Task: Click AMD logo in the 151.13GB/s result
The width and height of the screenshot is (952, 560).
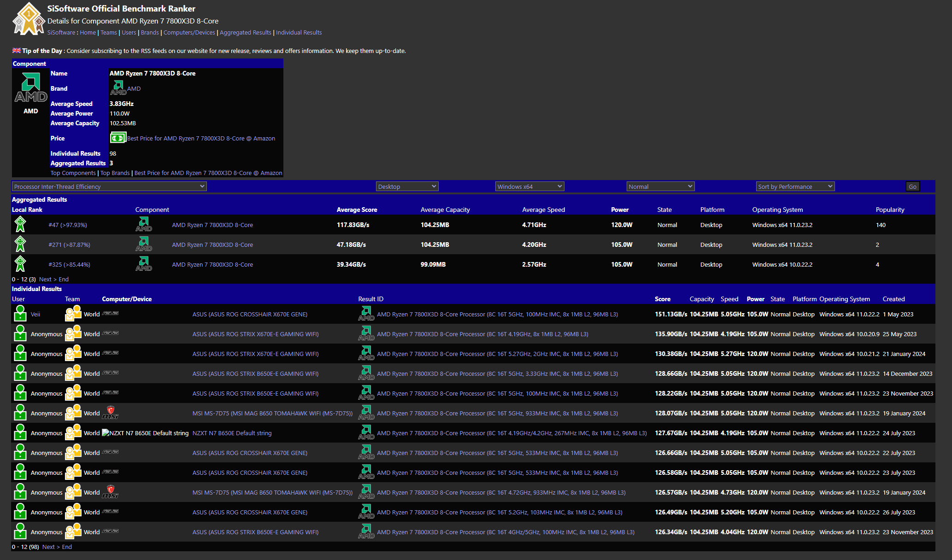Action: pos(366,314)
